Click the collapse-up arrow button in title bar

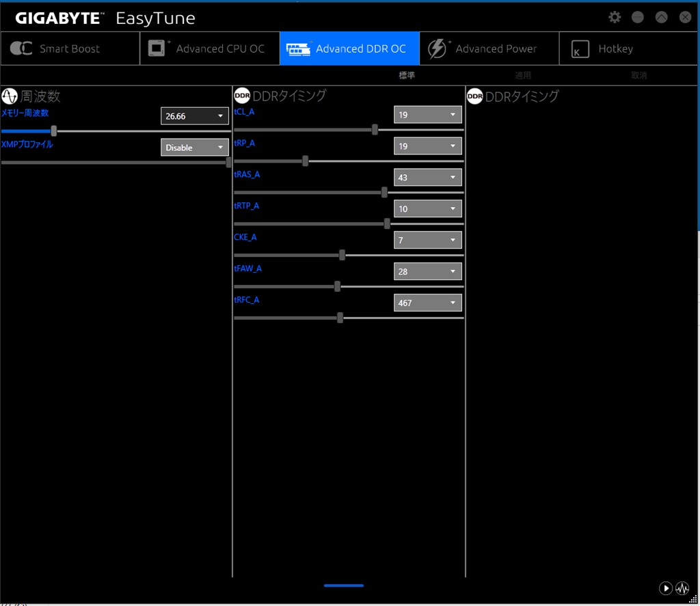pyautogui.click(x=661, y=17)
